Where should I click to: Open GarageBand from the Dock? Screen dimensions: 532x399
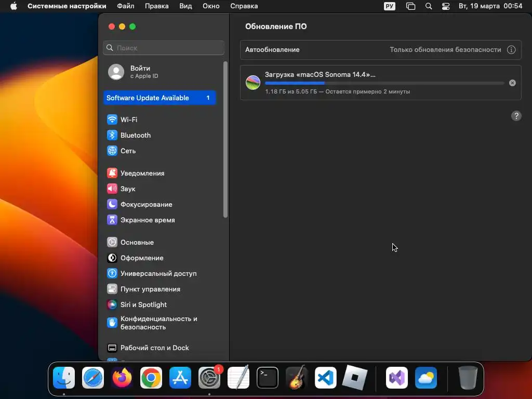pos(297,378)
